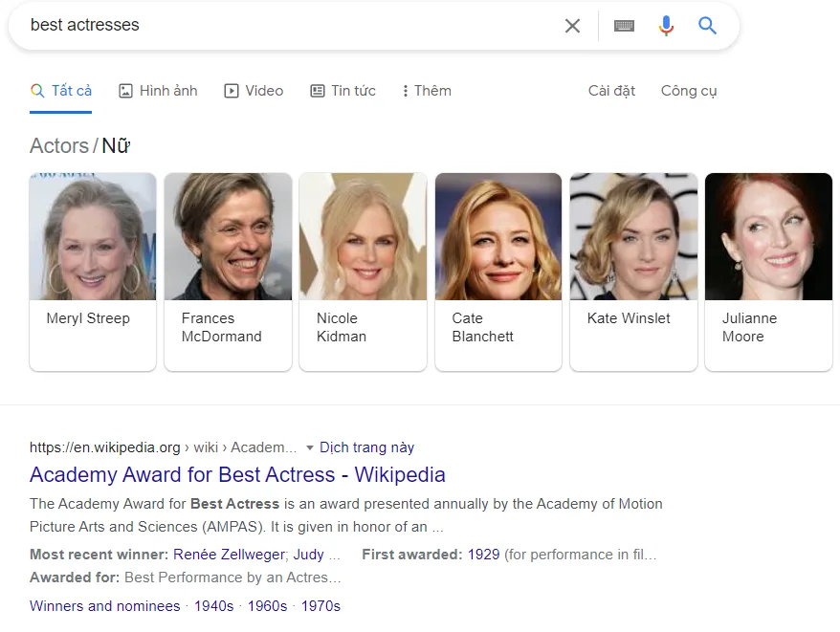Go to the 'Tin tức' tab
840x632 pixels.
click(343, 91)
